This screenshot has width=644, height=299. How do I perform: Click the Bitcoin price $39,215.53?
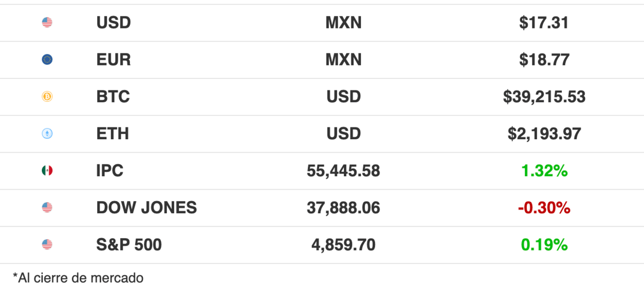pos(544,97)
